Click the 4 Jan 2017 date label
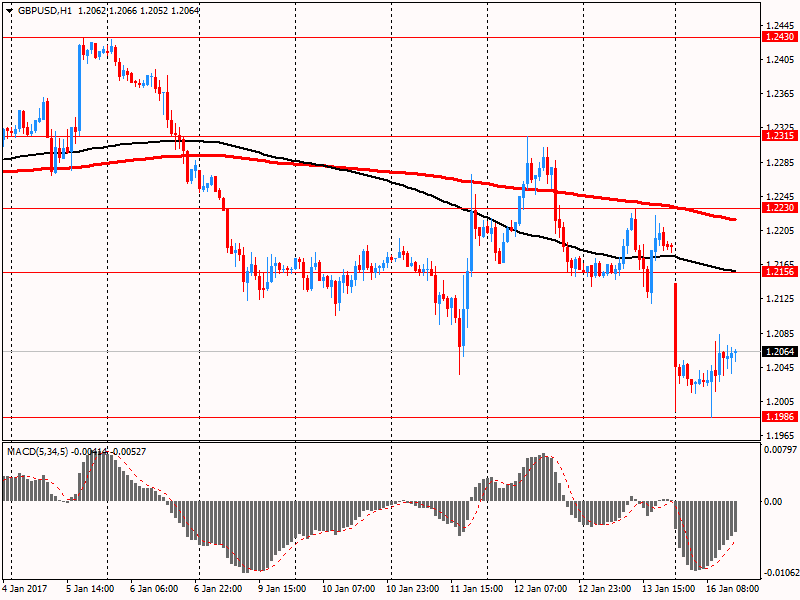Screen dimensions: 800x600 24,588
